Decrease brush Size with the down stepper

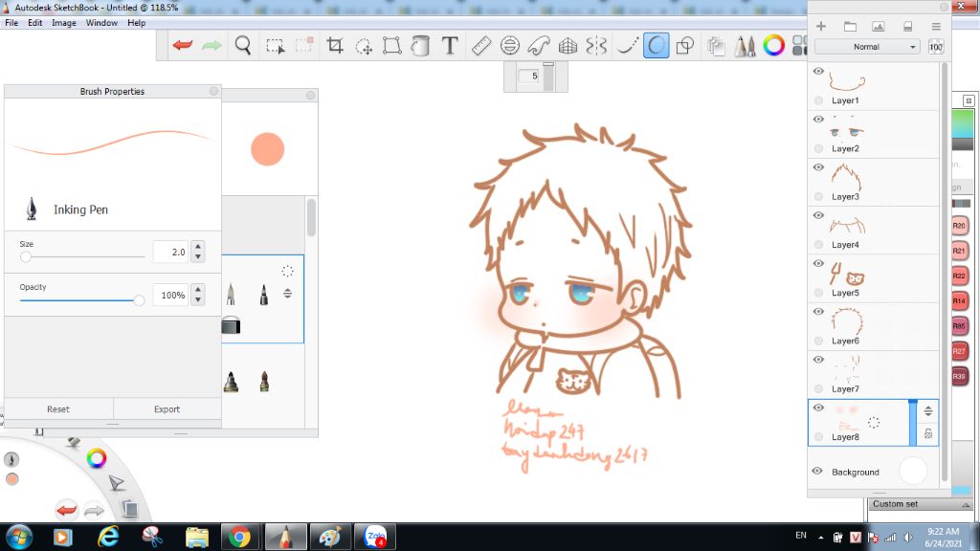click(198, 256)
